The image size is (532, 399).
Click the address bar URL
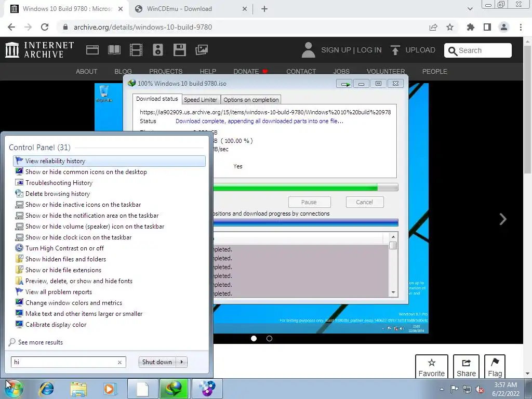pos(143,27)
